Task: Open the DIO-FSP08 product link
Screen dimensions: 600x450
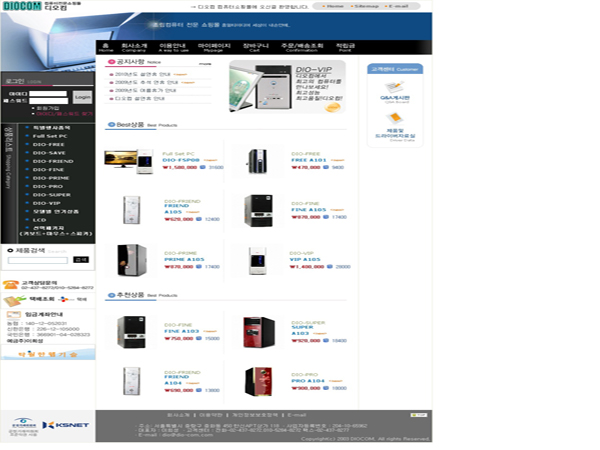Action: (181, 160)
